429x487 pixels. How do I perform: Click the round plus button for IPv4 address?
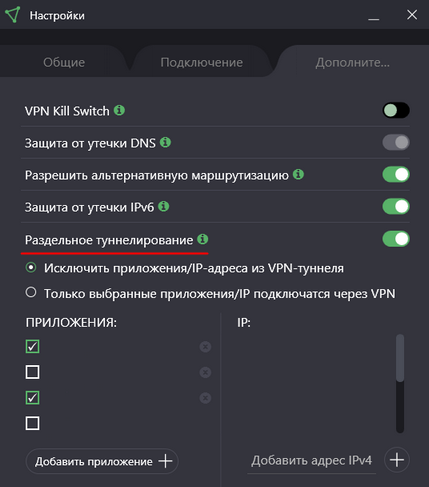(x=397, y=460)
